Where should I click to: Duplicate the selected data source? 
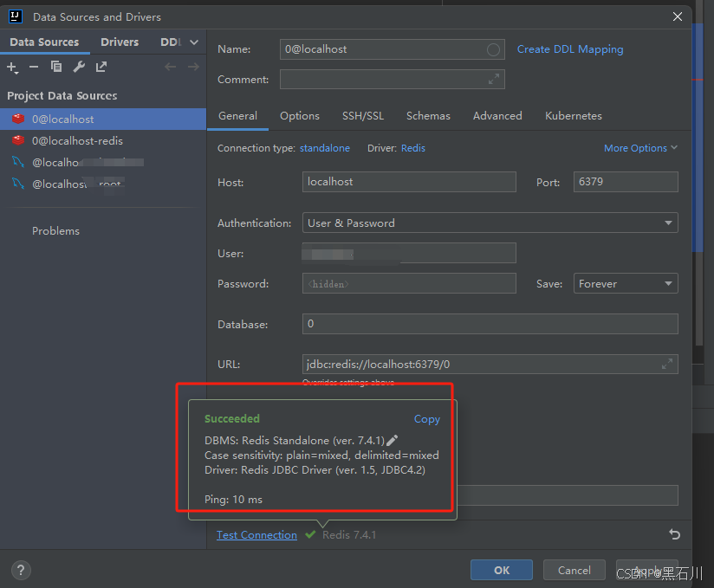[x=57, y=67]
